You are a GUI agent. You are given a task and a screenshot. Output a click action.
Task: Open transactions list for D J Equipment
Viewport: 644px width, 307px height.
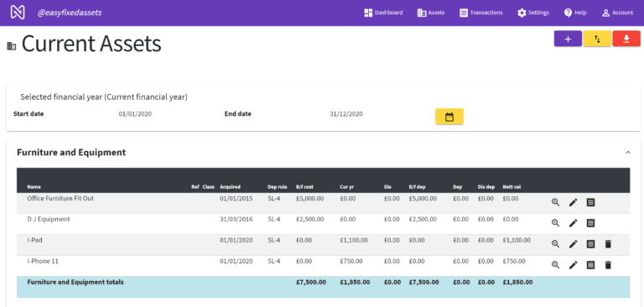point(590,223)
